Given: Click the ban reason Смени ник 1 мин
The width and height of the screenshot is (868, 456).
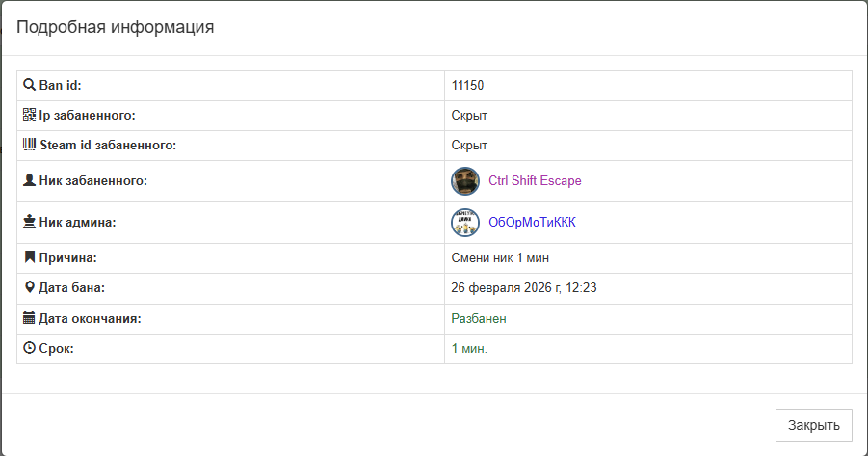Looking at the screenshot, I should (x=500, y=257).
